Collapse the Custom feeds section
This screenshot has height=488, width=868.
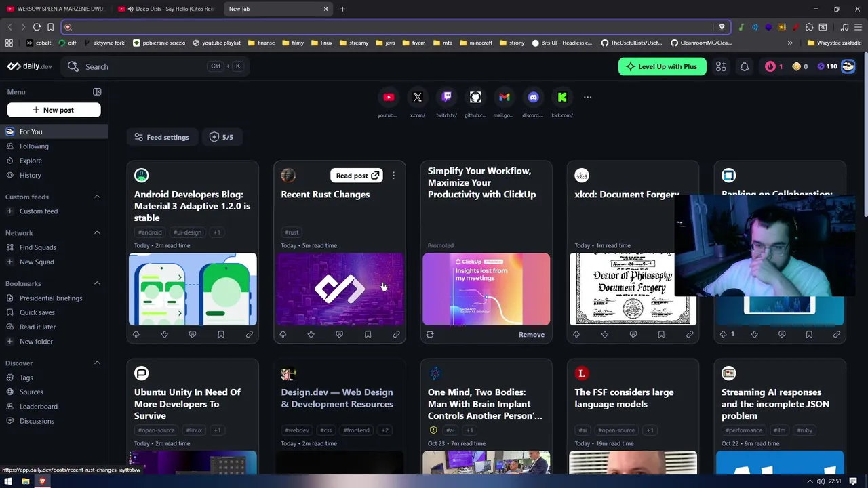tap(97, 197)
